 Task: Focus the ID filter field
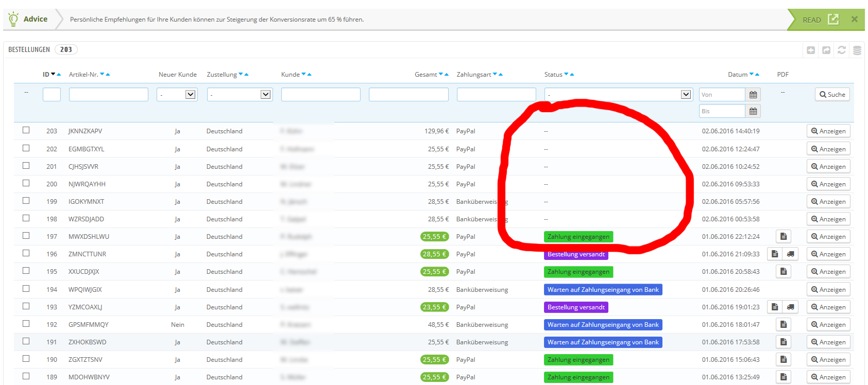click(x=52, y=95)
